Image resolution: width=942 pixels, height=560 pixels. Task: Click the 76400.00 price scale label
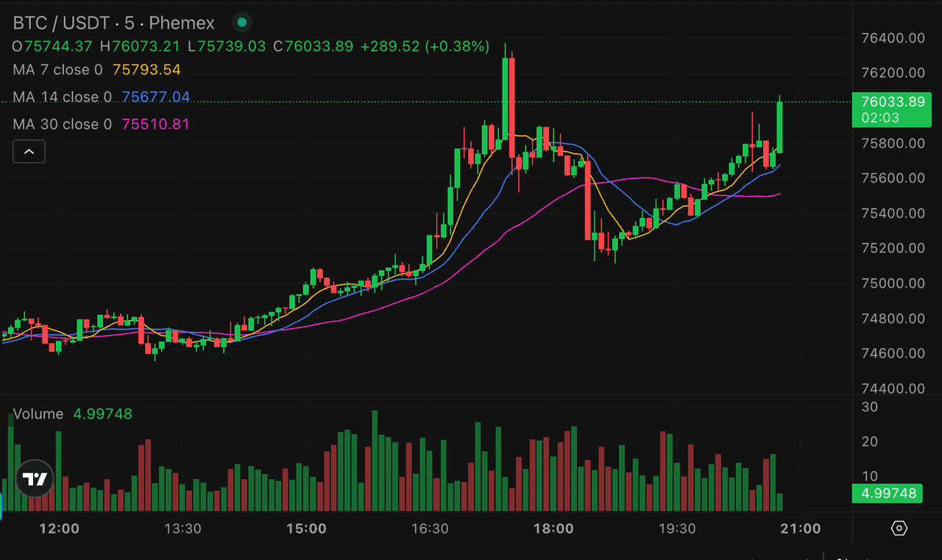click(892, 38)
